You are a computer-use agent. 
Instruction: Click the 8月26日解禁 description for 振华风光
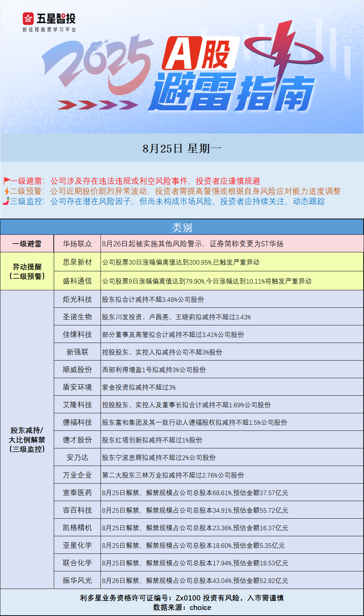195,581
